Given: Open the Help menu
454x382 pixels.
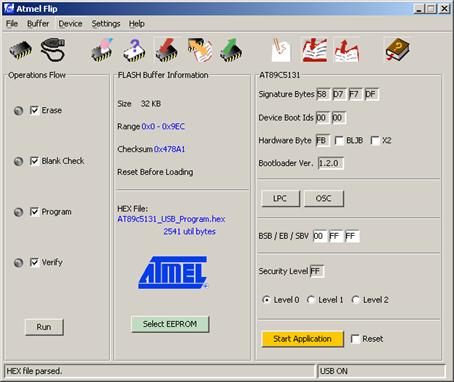Looking at the screenshot, I should 136,24.
